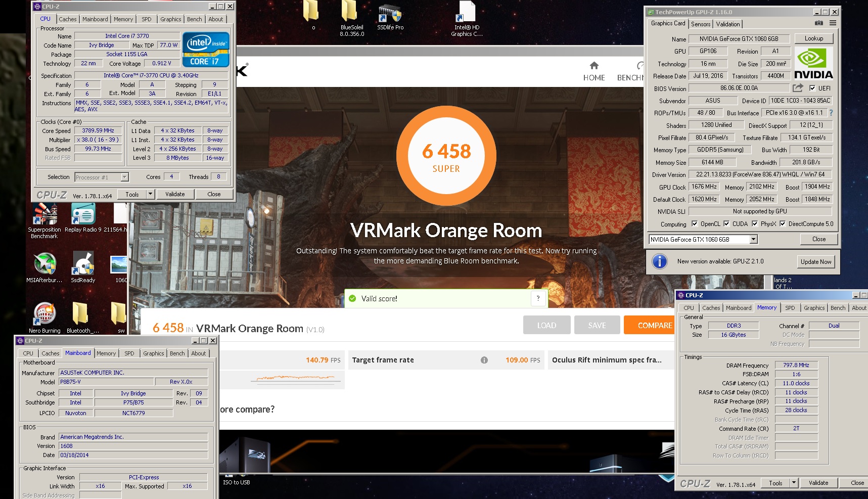Open the GPU-Z hamburger menu icon
The image size is (868, 499).
click(833, 23)
